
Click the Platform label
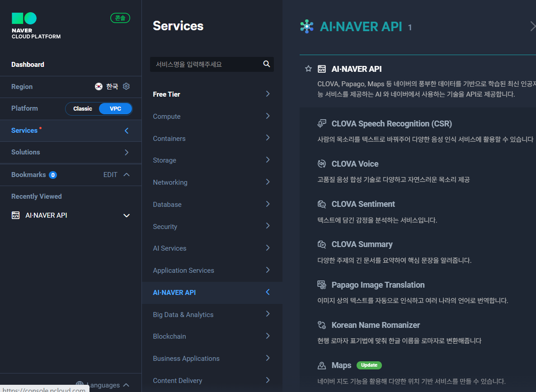pos(24,108)
